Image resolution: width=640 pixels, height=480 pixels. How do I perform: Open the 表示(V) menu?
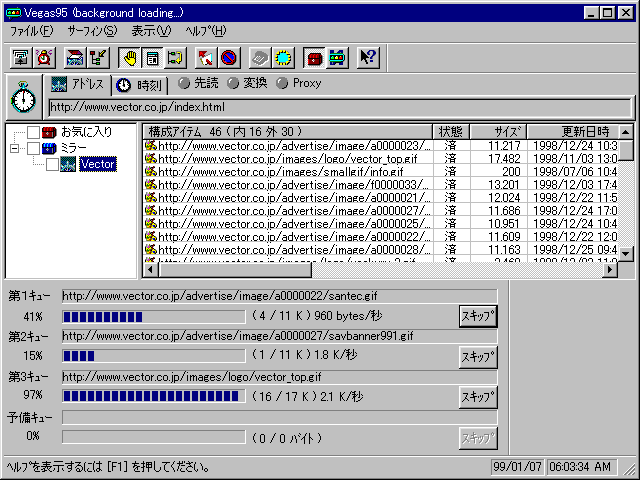pos(151,31)
